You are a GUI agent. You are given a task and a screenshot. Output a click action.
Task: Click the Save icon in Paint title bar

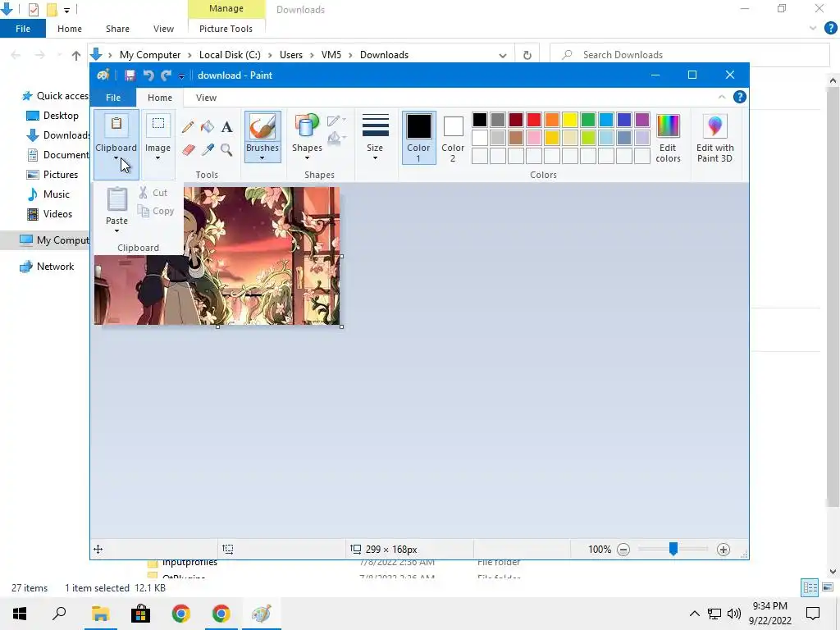[130, 75]
